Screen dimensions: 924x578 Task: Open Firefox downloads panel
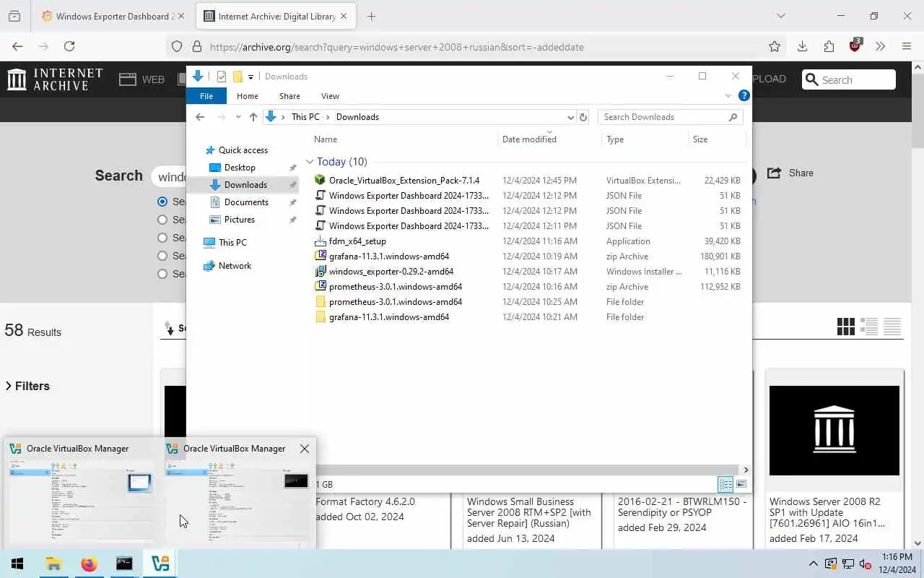(802, 46)
